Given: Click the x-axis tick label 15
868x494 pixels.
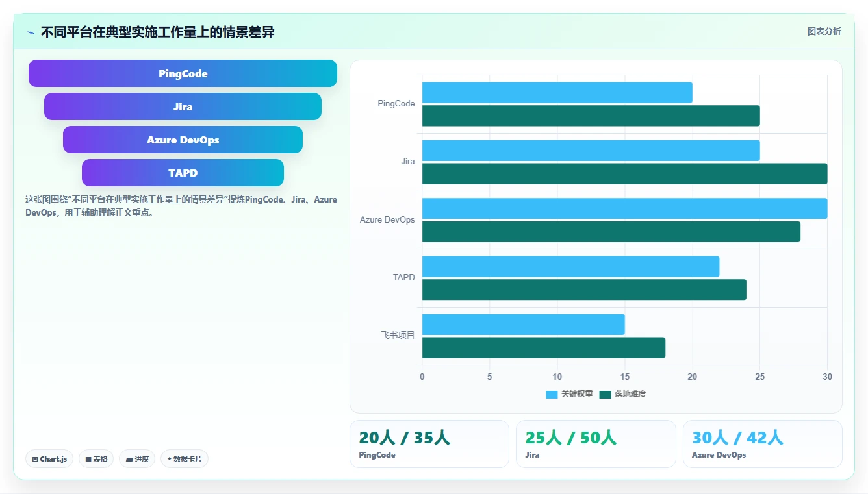Looking at the screenshot, I should (x=624, y=377).
